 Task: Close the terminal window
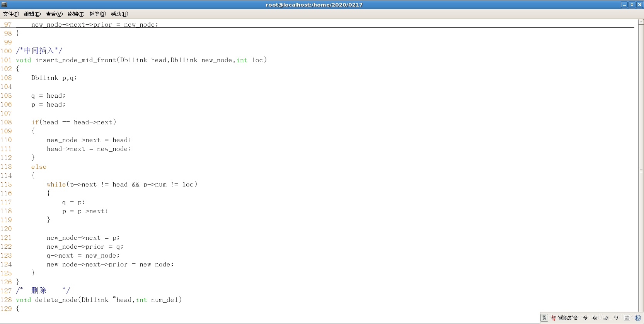640,5
